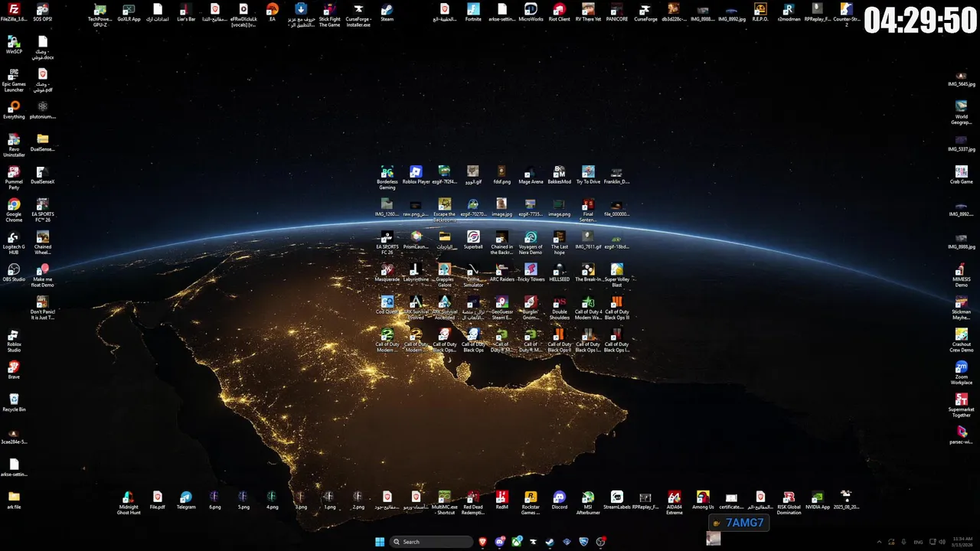This screenshot has height=551, width=980.
Task: Open Superball game shortcut
Action: (x=473, y=240)
